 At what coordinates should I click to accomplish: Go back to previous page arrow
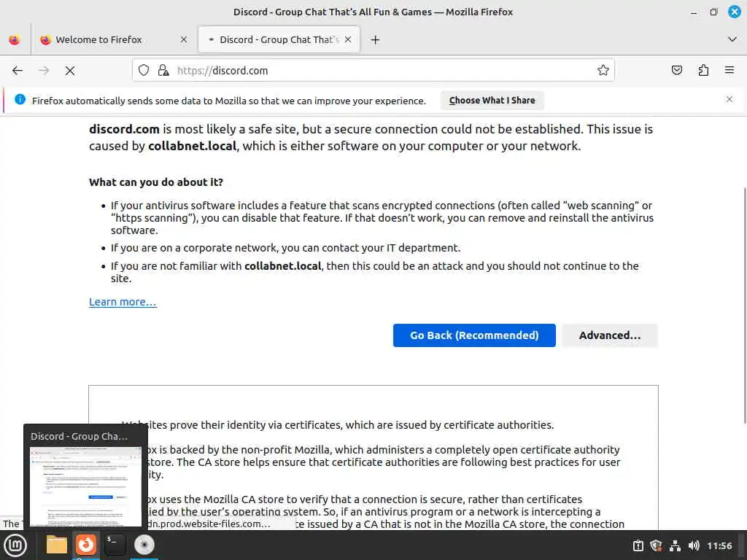point(18,71)
